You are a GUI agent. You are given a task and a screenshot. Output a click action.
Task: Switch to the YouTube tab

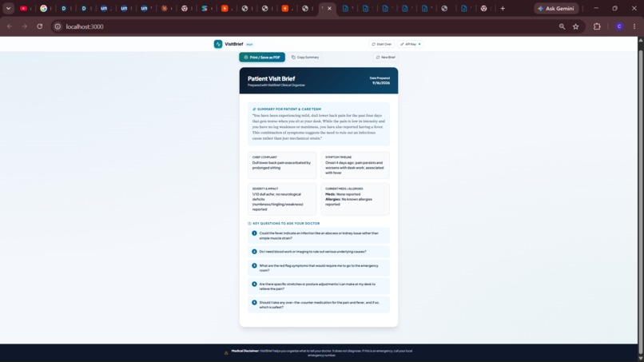tap(23, 8)
